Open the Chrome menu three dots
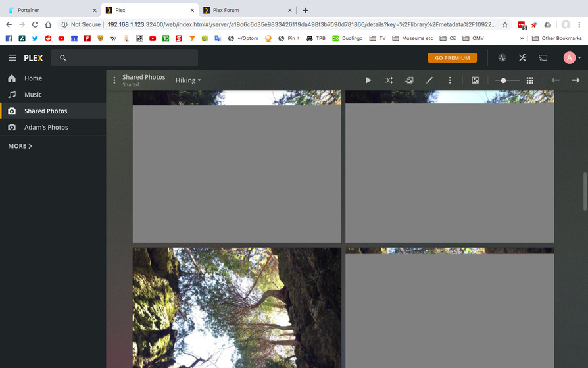Viewport: 588px width, 368px height. [x=579, y=24]
